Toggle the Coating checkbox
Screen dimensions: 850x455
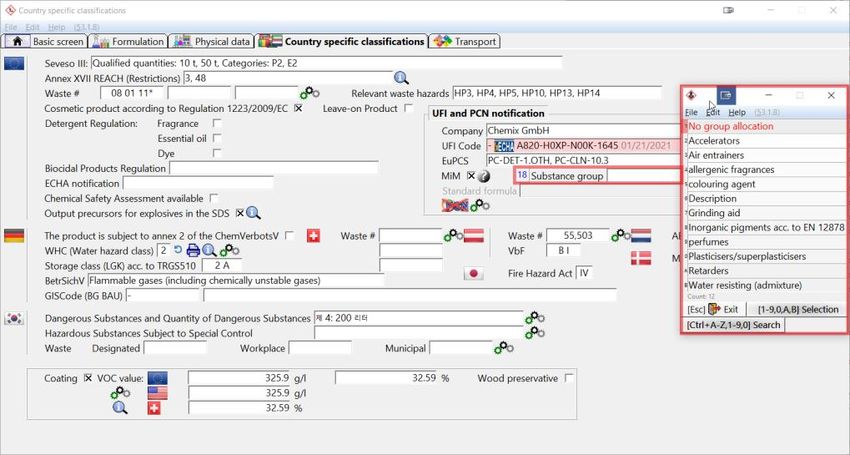pyautogui.click(x=88, y=378)
